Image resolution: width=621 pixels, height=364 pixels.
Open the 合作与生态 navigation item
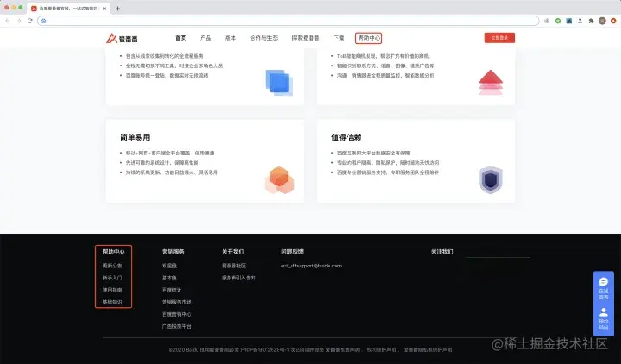coord(264,38)
